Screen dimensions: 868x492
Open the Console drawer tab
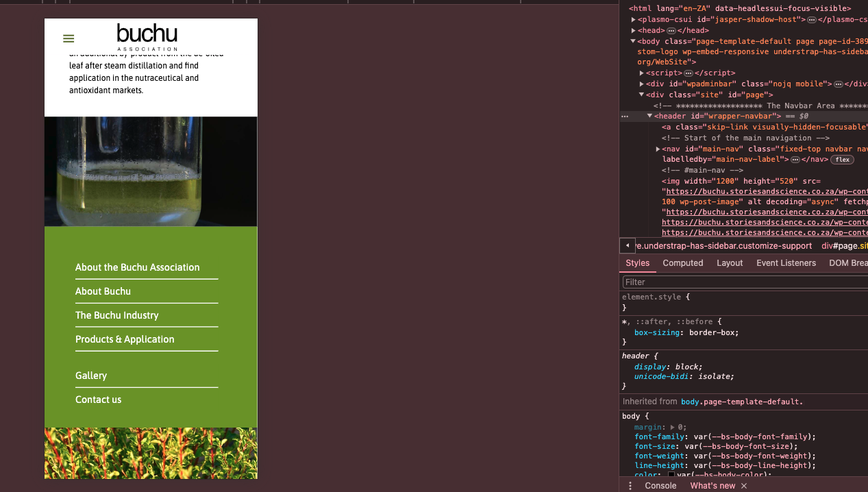(660, 486)
